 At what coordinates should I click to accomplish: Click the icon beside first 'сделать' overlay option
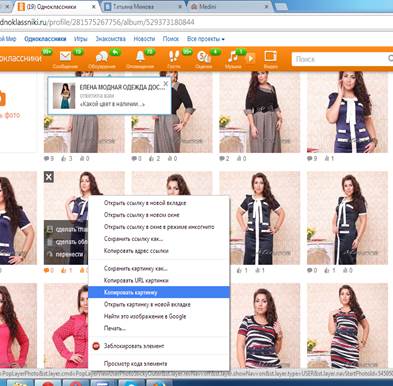click(50, 229)
